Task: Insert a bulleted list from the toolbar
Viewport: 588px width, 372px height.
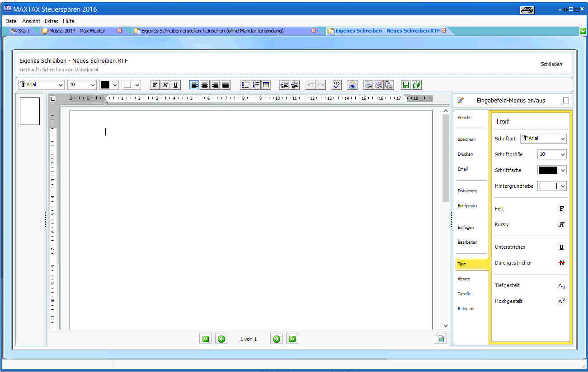Action: [x=245, y=85]
